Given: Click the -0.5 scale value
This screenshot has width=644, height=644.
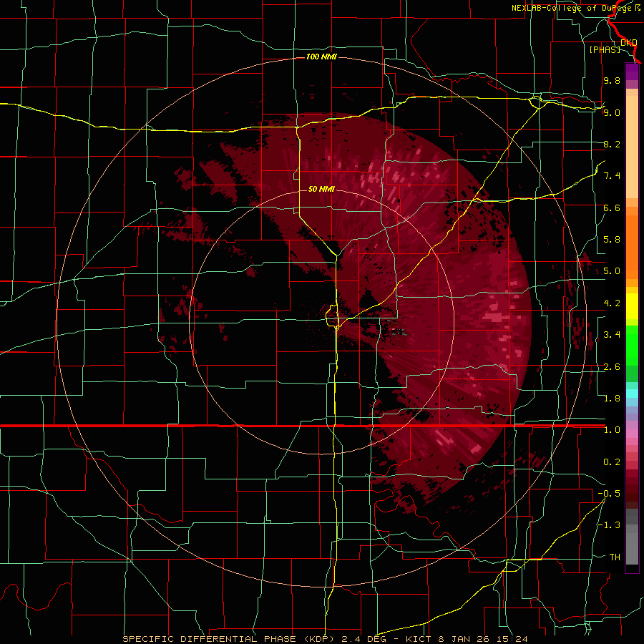Looking at the screenshot, I should tap(609, 494).
